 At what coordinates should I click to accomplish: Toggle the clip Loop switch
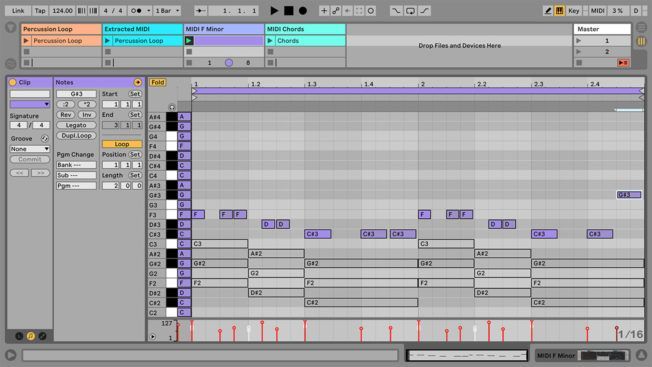click(x=122, y=144)
